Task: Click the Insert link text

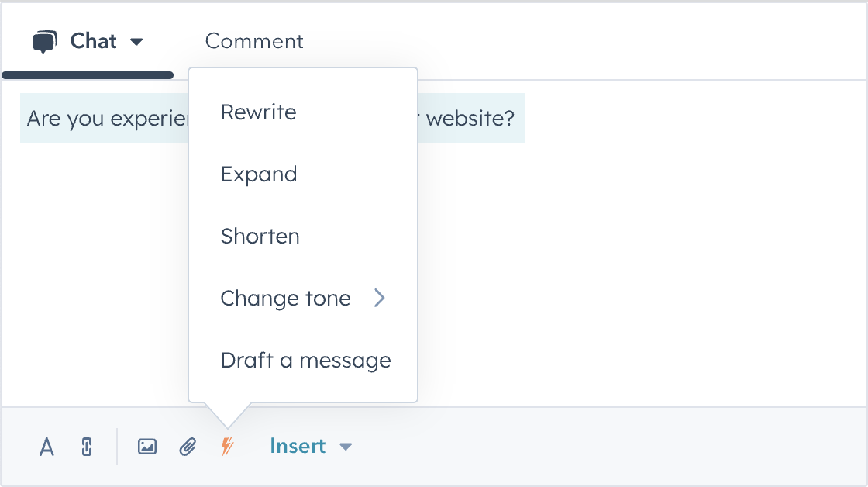Action: pos(297,446)
